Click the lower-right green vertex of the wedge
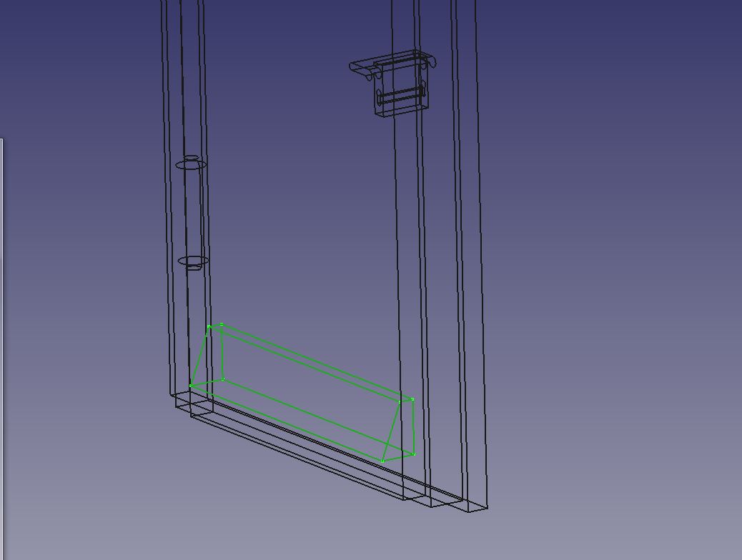 pos(414,454)
